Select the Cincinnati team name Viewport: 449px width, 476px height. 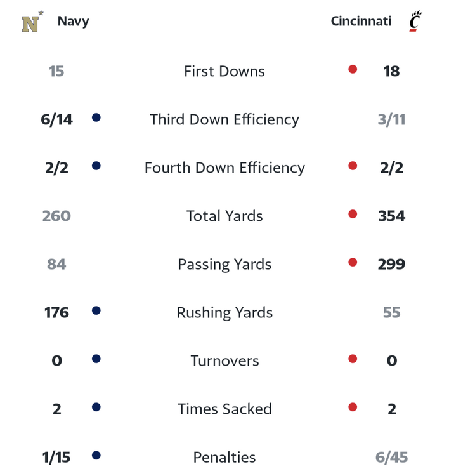[361, 21]
